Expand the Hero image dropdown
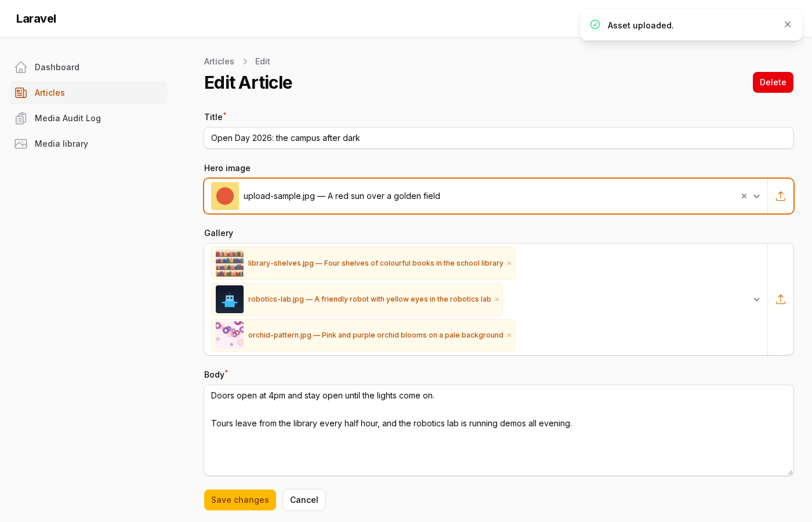Screen dimensions: 812x522 (x=757, y=196)
